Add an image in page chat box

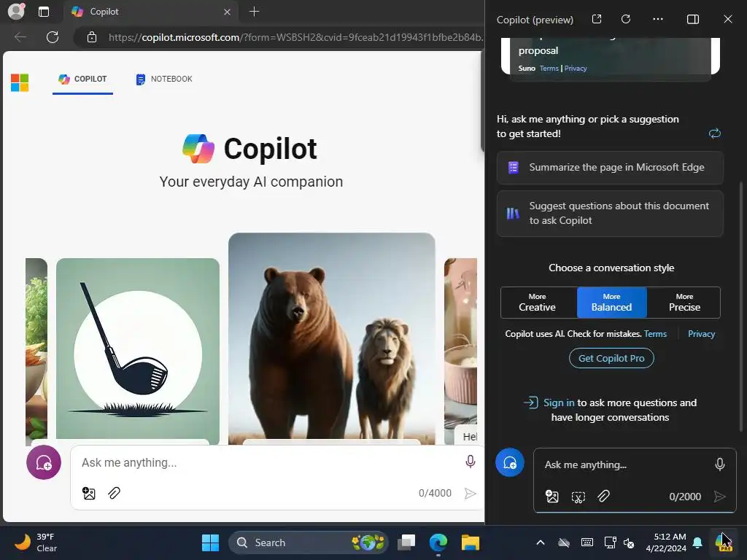88,494
